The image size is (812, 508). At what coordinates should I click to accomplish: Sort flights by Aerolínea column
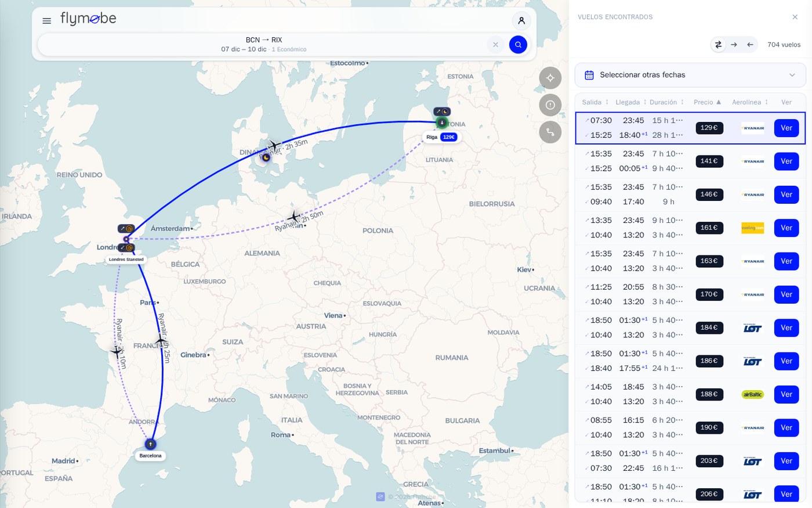(x=750, y=102)
